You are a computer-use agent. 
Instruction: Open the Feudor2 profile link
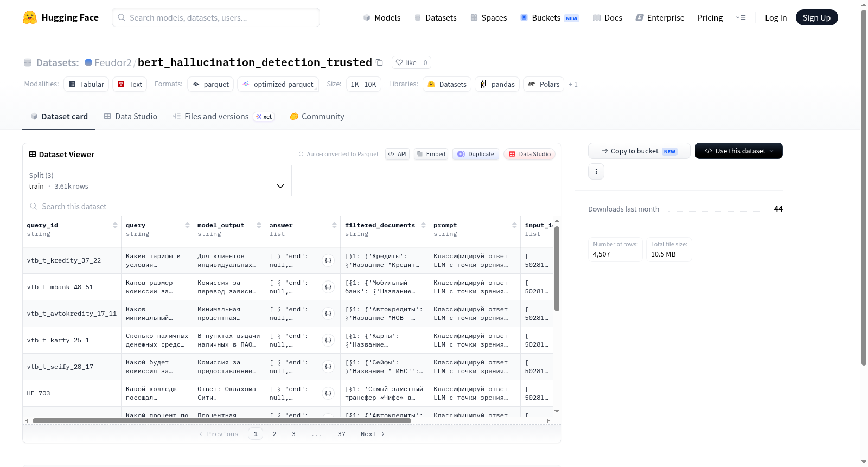[113, 62]
